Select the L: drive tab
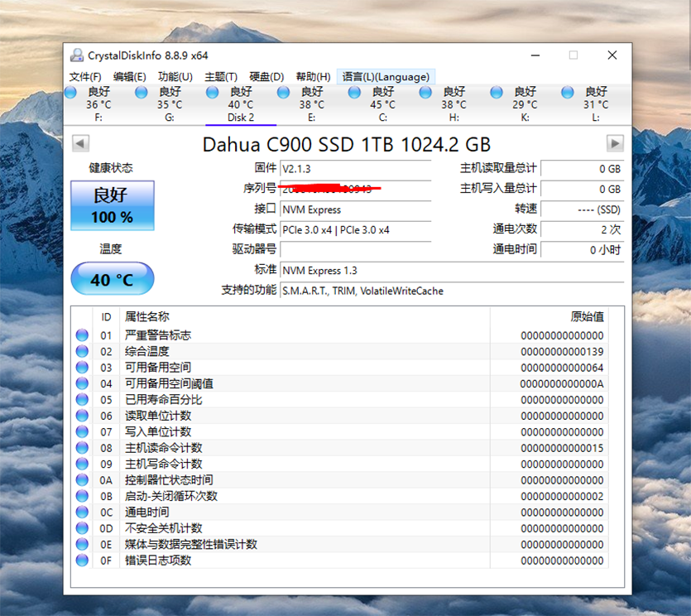This screenshot has height=616, width=691. pos(596,104)
